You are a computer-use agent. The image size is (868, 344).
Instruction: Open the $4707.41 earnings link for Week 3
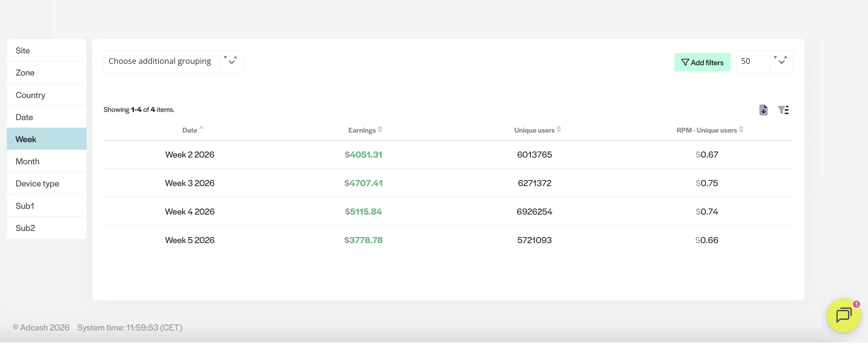pos(363,183)
